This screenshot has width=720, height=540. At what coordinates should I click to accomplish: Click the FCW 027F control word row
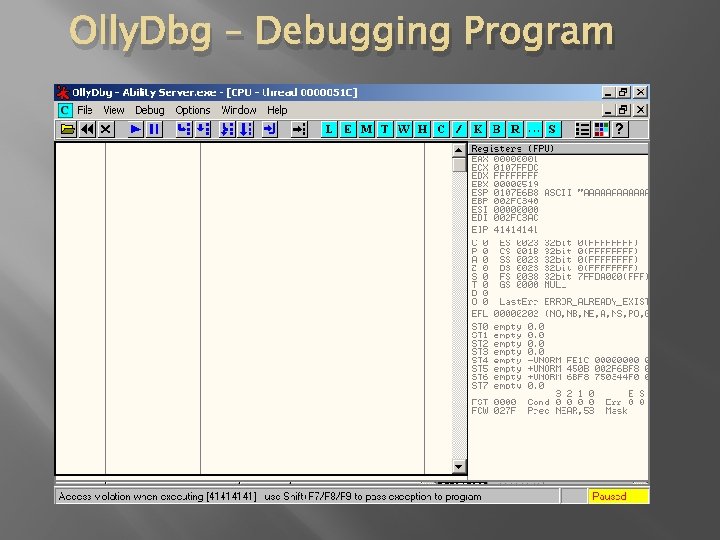pyautogui.click(x=549, y=411)
